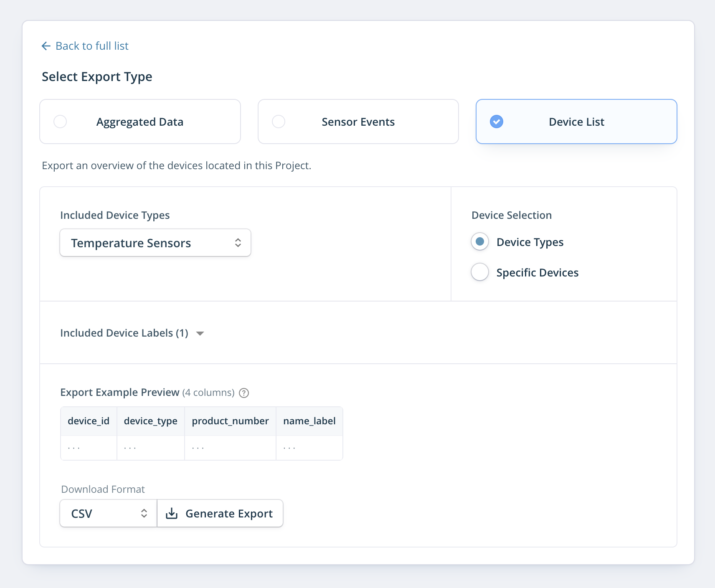Click the Included Device Types label
Image resolution: width=715 pixels, height=588 pixels.
click(115, 215)
